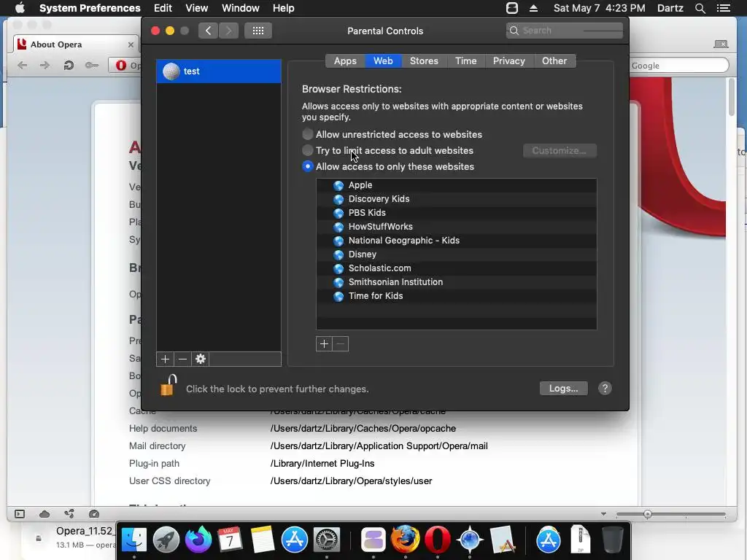Open the Edit menu

[163, 8]
